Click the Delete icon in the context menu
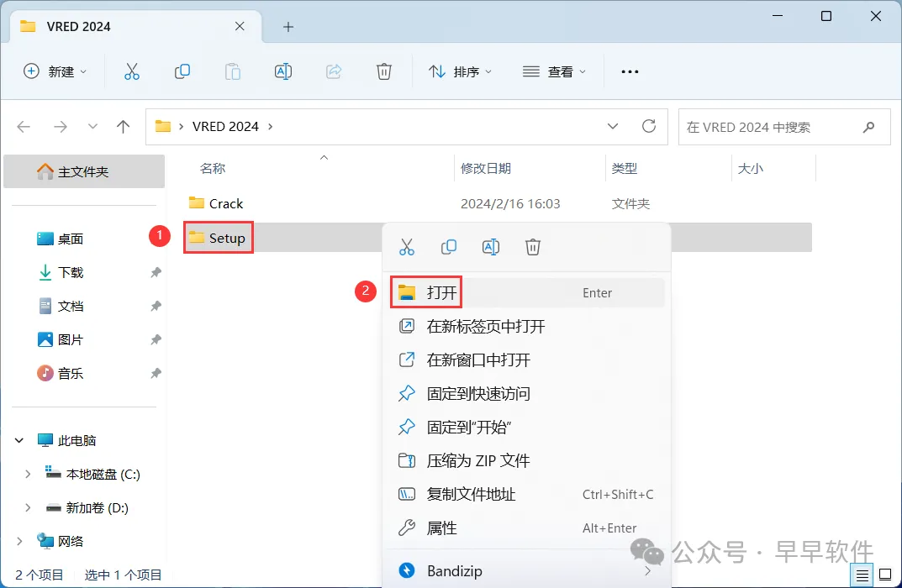Image resolution: width=902 pixels, height=588 pixels. [x=533, y=247]
